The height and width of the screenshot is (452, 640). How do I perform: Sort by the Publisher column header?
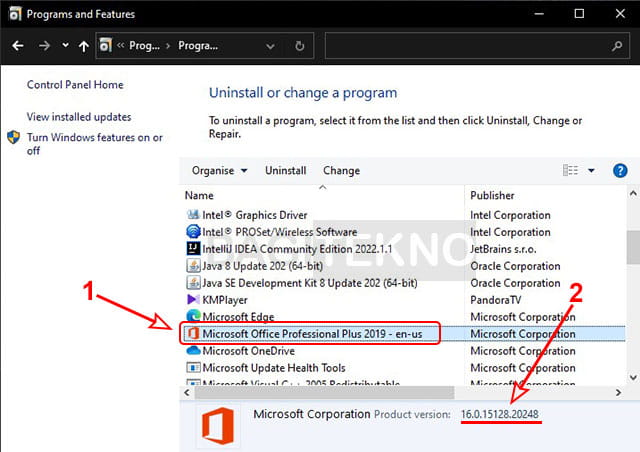pyautogui.click(x=492, y=195)
